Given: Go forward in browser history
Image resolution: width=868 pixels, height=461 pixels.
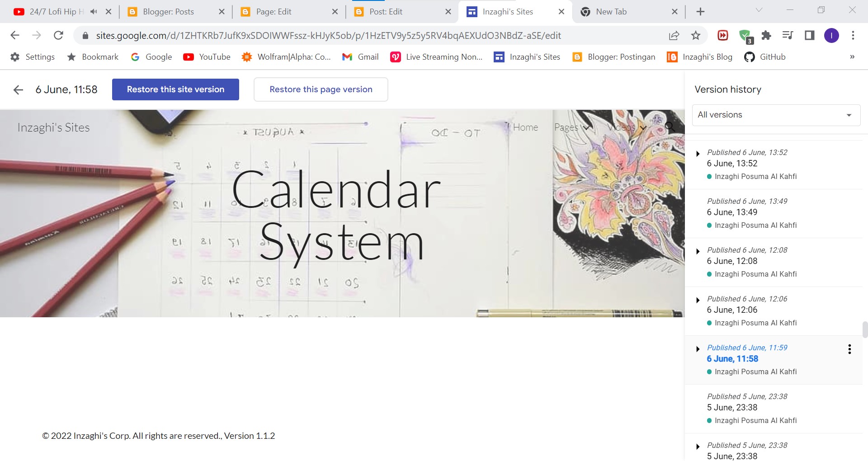Looking at the screenshot, I should click(37, 35).
